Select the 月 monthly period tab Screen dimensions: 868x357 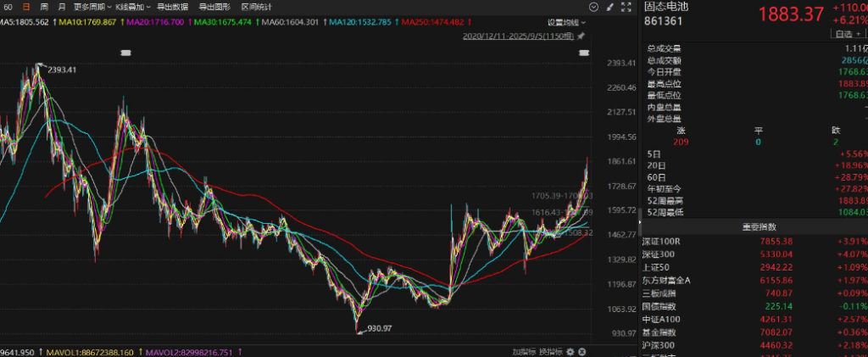click(61, 7)
